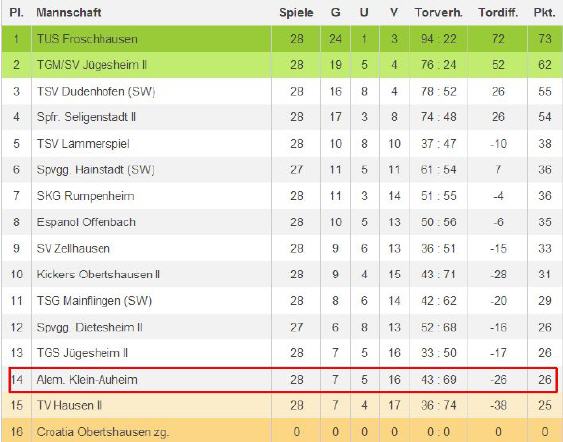Select Spvgg. Hainstadt (SW) row name
This screenshot has width=563, height=442.
pos(96,169)
